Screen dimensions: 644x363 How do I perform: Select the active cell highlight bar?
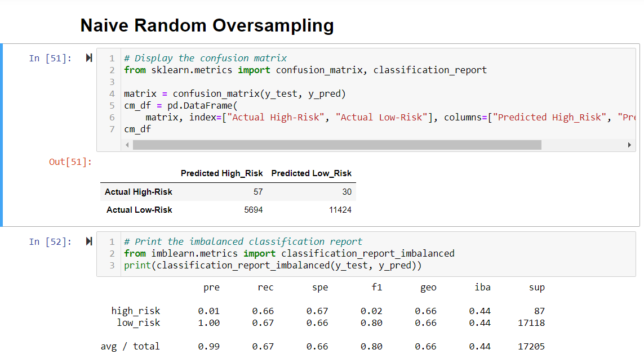(x=2, y=135)
